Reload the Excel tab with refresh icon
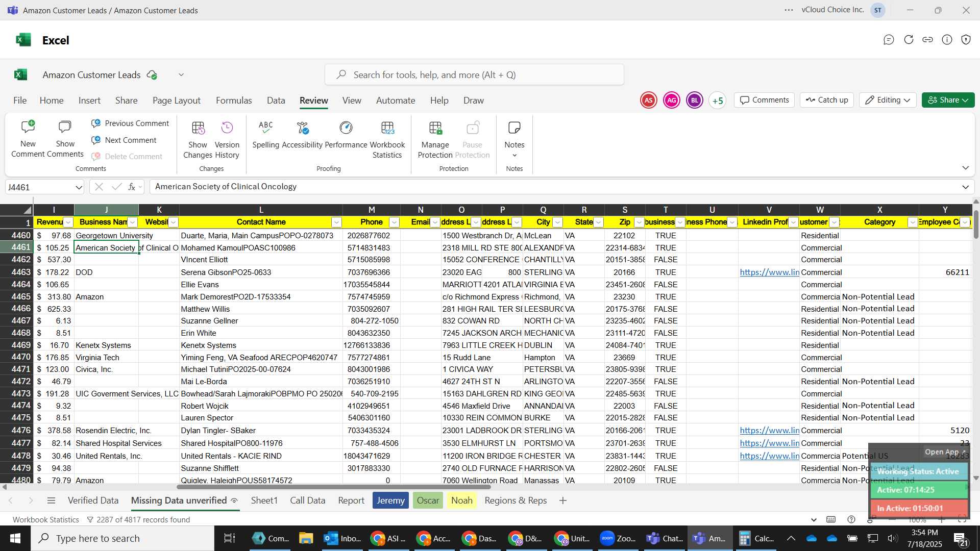The width and height of the screenshot is (980, 551). click(909, 40)
